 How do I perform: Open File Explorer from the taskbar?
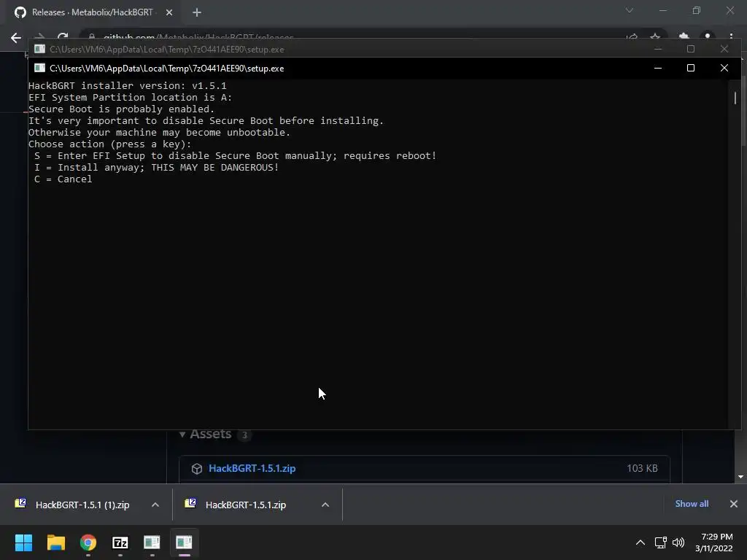click(x=55, y=542)
